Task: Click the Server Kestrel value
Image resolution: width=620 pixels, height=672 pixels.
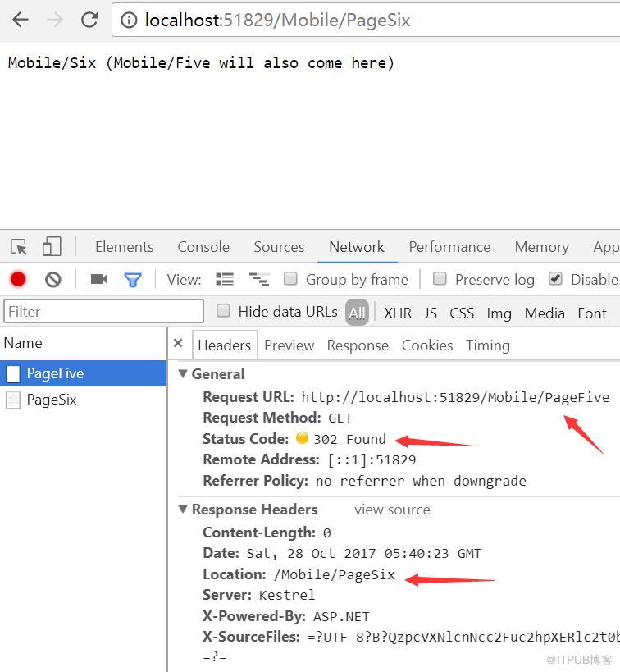Action: [x=287, y=595]
